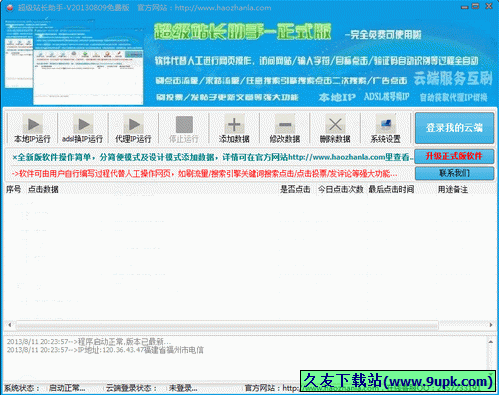This screenshot has height=395, width=499.
Task: Click 系统状态 启动正常 status entry
Action: click(x=45, y=388)
